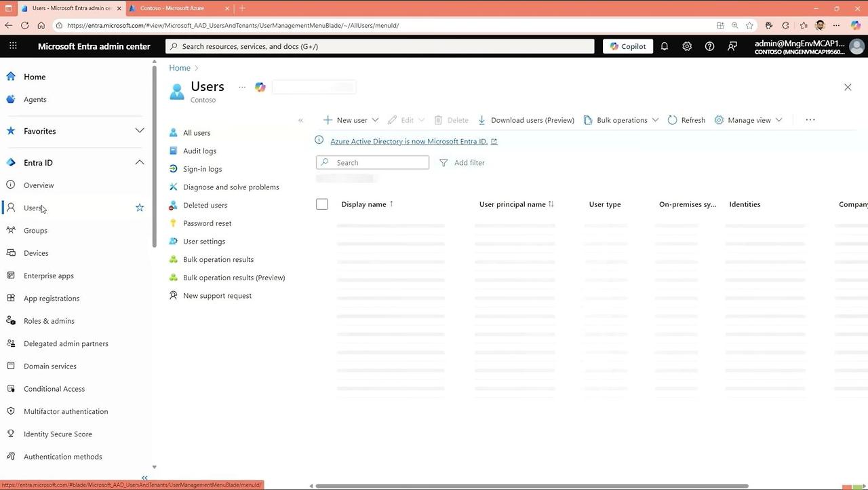
Task: Click the Agents icon in sidebar
Action: click(x=11, y=99)
